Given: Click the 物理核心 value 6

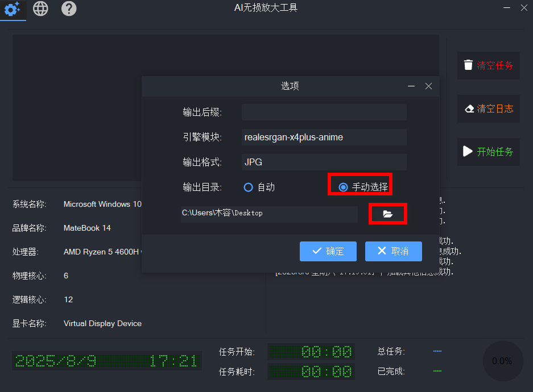Looking at the screenshot, I should coord(66,276).
